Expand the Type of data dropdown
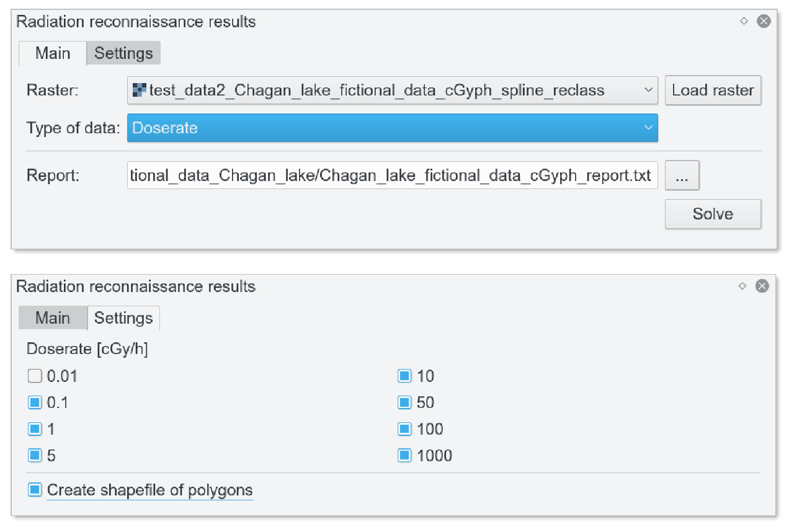 pyautogui.click(x=648, y=128)
